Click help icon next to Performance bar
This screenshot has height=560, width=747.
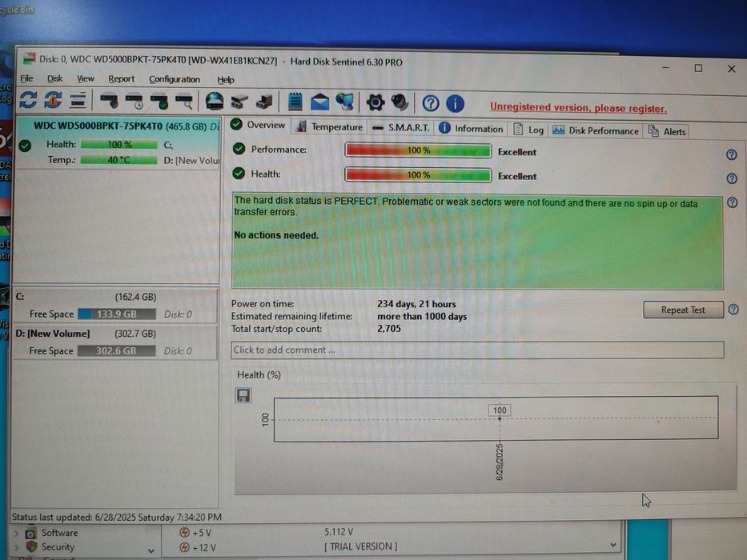coord(732,154)
